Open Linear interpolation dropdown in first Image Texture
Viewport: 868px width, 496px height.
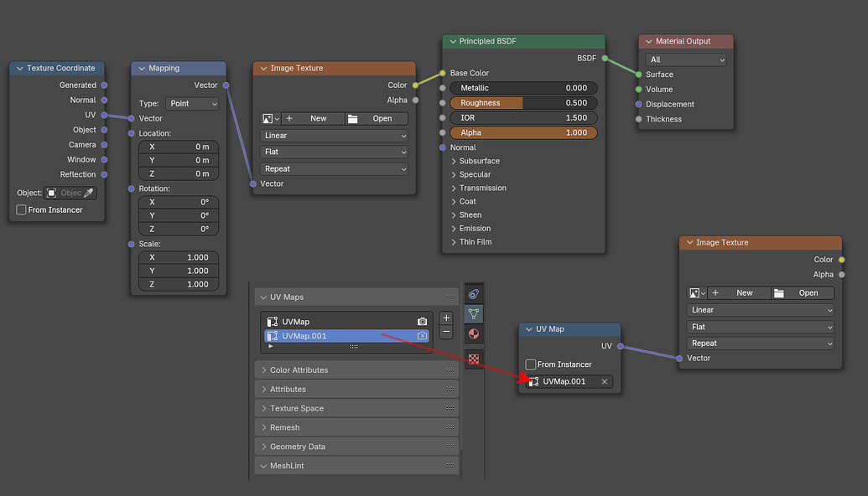point(334,136)
